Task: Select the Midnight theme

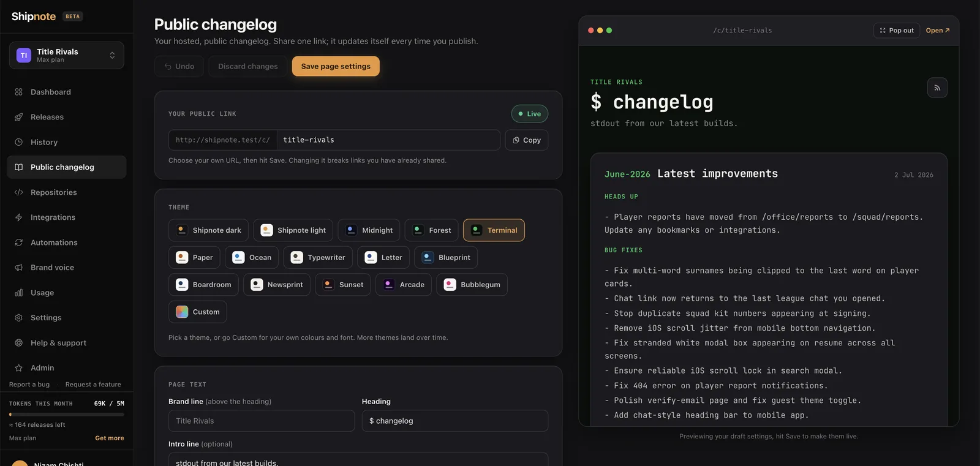Action: click(369, 230)
